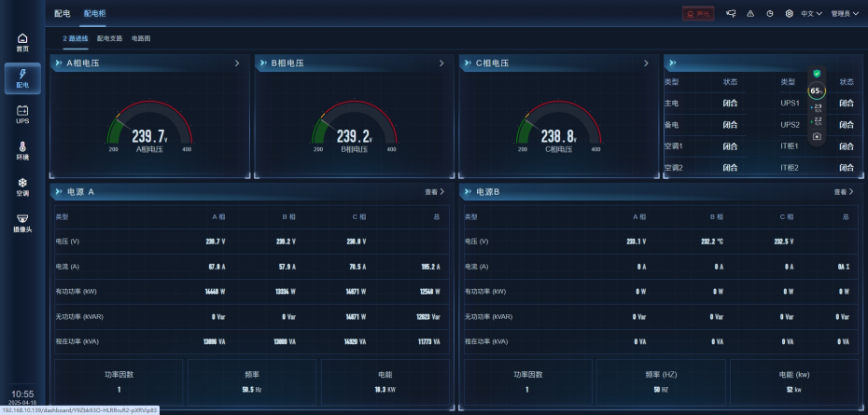The height and width of the screenshot is (415, 868).
Task: Open the settings gear icon in header
Action: [789, 14]
